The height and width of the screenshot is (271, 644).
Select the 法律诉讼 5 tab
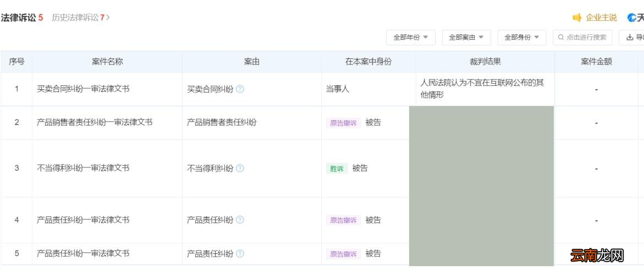pyautogui.click(x=22, y=18)
